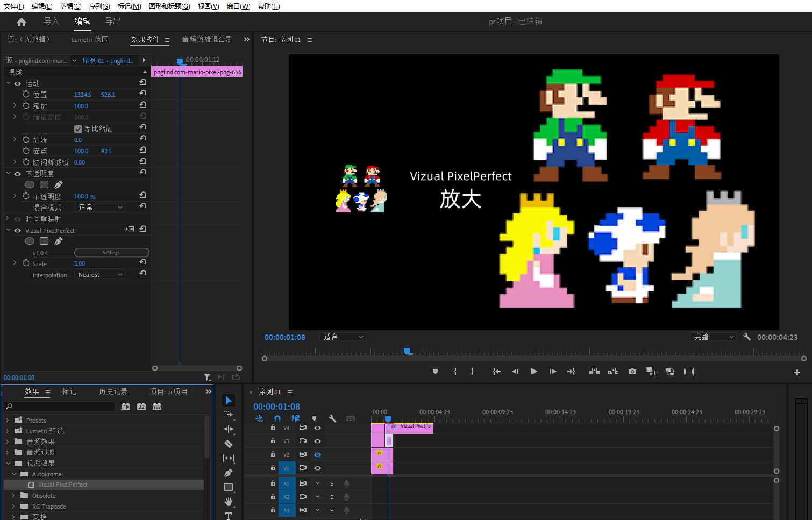Click the program monitor scrub playhead
This screenshot has height=520, width=812.
408,352
